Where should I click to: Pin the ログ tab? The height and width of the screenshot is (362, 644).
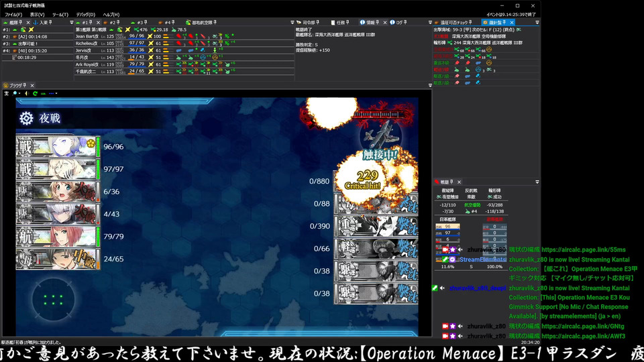(x=406, y=23)
